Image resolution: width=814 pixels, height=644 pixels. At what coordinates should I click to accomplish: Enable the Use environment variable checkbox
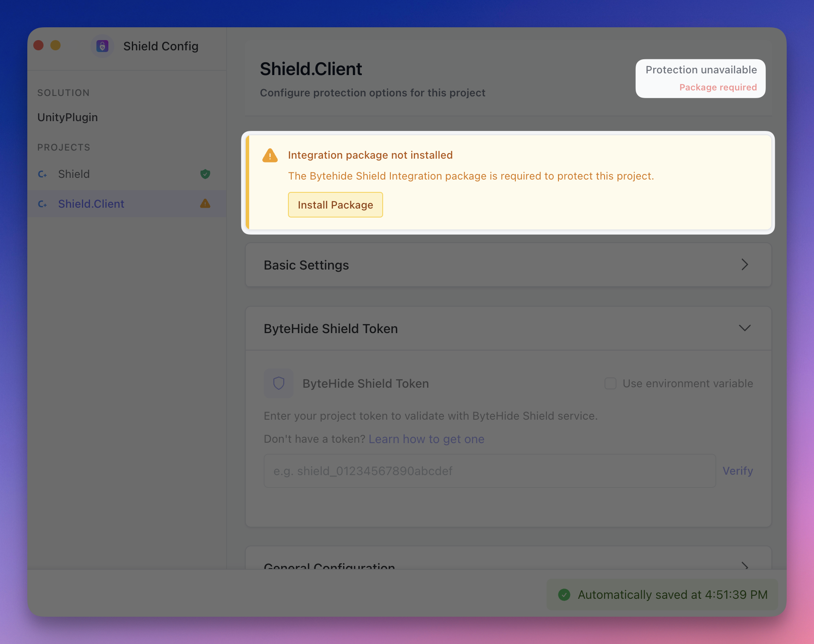610,383
